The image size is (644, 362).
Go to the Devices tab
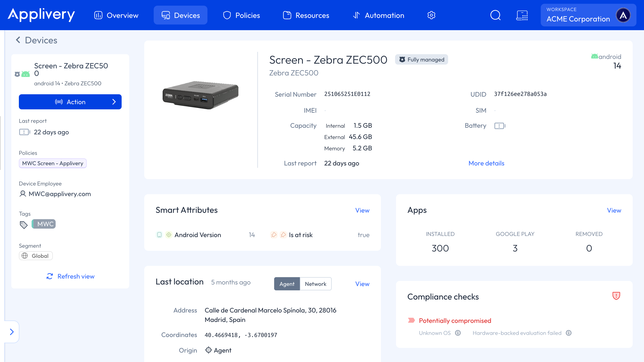tap(181, 15)
